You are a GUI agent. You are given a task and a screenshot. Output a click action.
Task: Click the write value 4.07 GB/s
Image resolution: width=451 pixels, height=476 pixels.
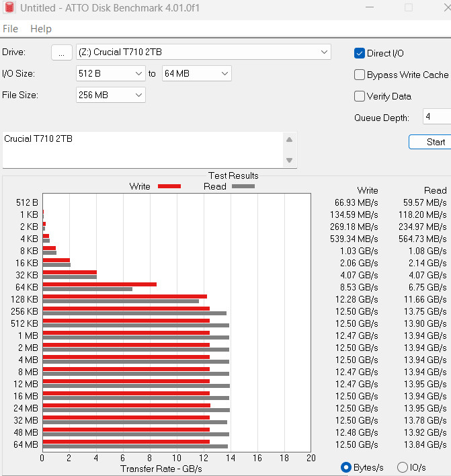pos(359,275)
